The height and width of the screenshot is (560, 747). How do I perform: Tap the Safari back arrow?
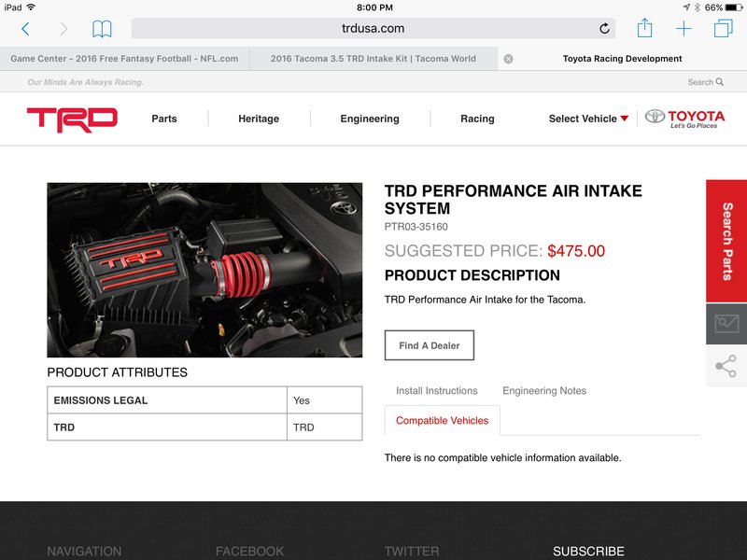26,29
